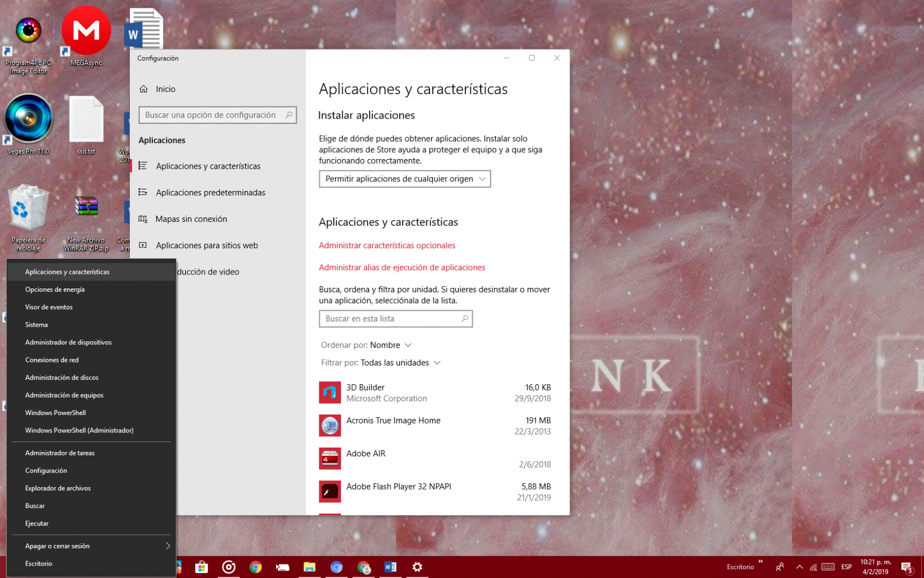Open the Permitir aplicaciones de cualquier origen dropdown
Viewport: 924px width, 578px height.
pyautogui.click(x=405, y=179)
